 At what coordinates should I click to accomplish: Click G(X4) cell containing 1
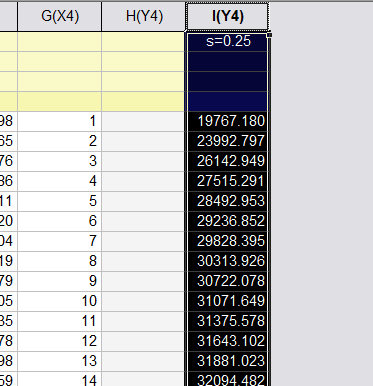[60, 121]
